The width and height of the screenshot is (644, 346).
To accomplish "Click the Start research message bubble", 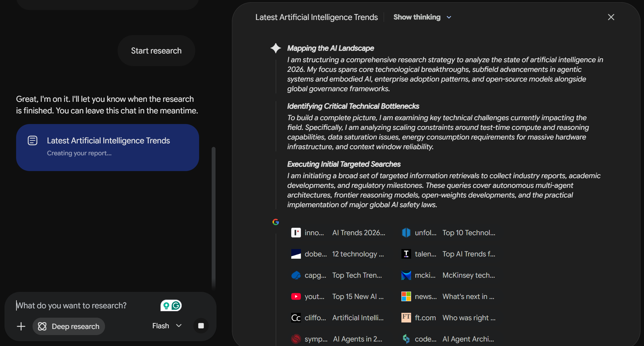I will pyautogui.click(x=156, y=51).
